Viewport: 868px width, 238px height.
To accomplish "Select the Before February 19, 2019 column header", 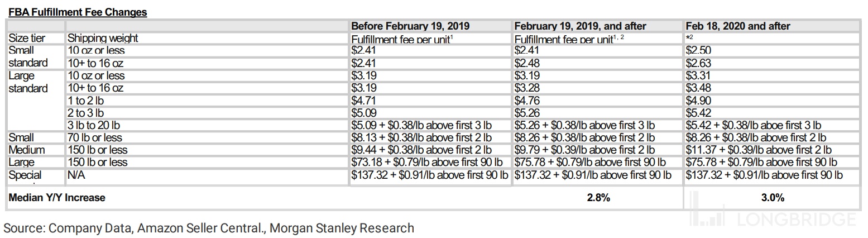I will point(410,26).
